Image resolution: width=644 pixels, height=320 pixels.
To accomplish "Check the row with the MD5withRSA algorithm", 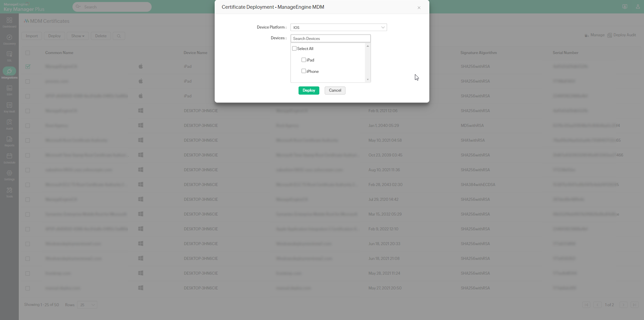I will [x=28, y=126].
